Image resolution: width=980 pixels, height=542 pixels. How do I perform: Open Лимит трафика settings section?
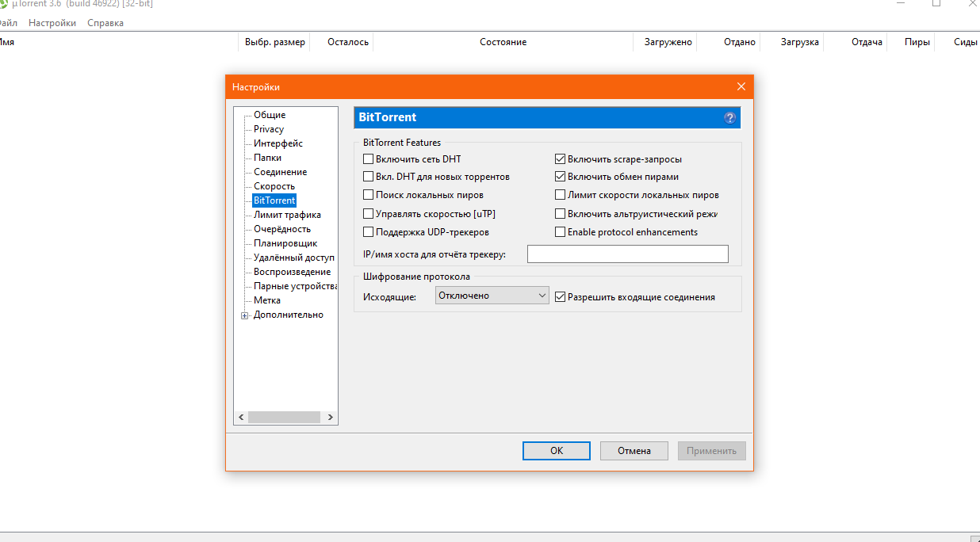tap(287, 215)
